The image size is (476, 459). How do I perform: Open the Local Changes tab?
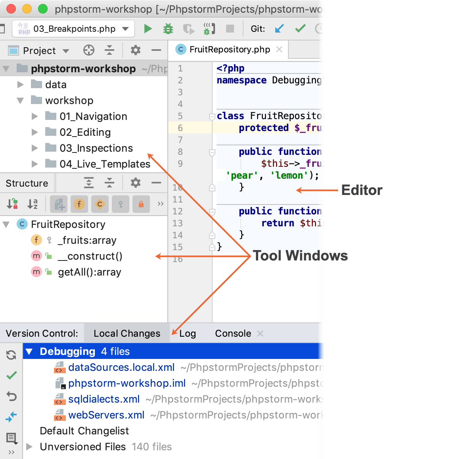click(127, 333)
